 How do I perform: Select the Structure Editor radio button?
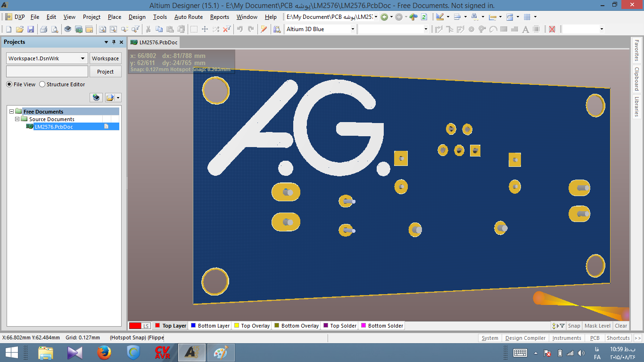[x=42, y=84]
